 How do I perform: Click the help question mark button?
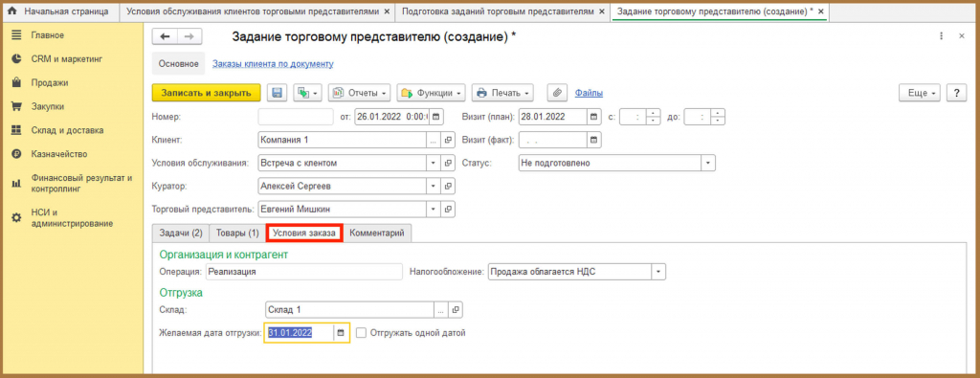956,93
